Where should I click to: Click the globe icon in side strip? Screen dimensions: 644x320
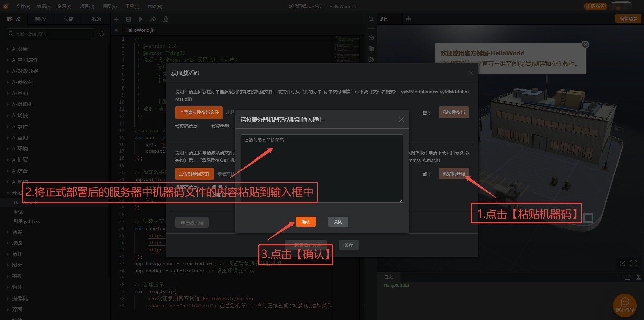[x=371, y=60]
